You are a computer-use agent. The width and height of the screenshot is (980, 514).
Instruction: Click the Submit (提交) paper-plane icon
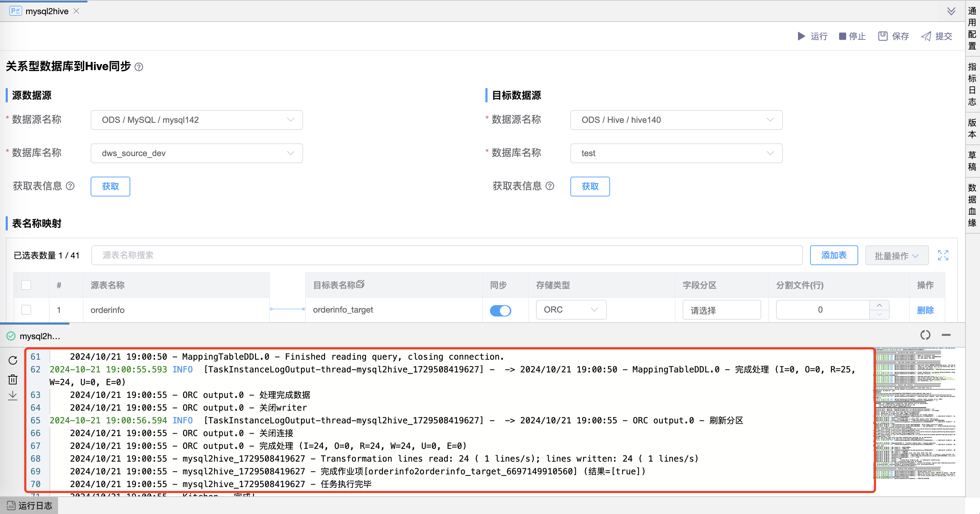tap(926, 36)
